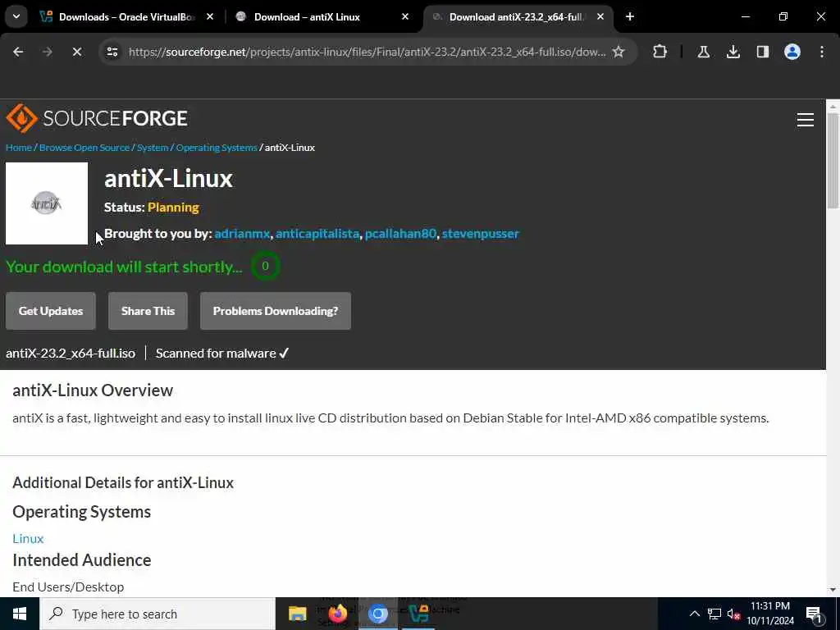Open VirtualBox from the taskbar
840x630 pixels.
click(x=418, y=614)
